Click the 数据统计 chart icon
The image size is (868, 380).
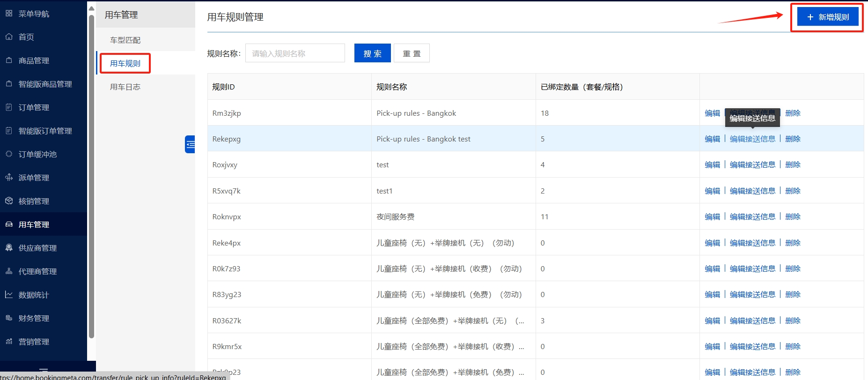click(x=9, y=295)
